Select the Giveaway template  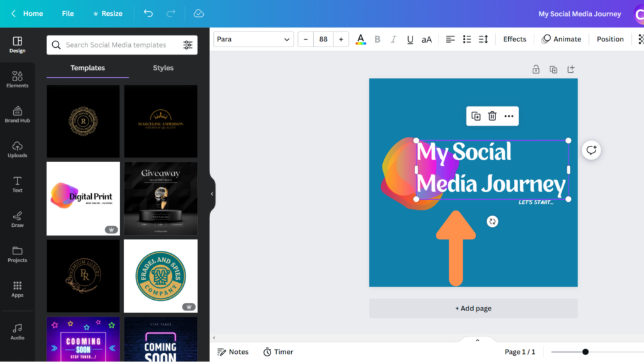[160, 199]
